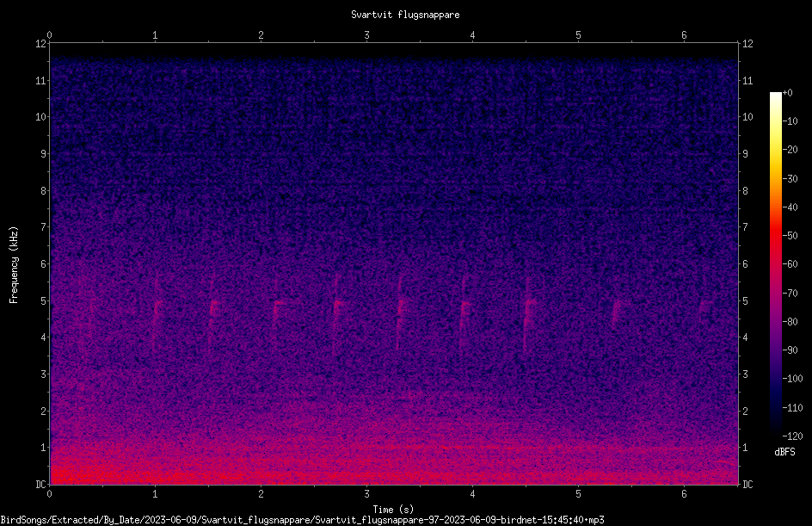The height and width of the screenshot is (526, 812).
Task: Click the 'Frequency (kHz)' axis label
Action: pyautogui.click(x=14, y=265)
